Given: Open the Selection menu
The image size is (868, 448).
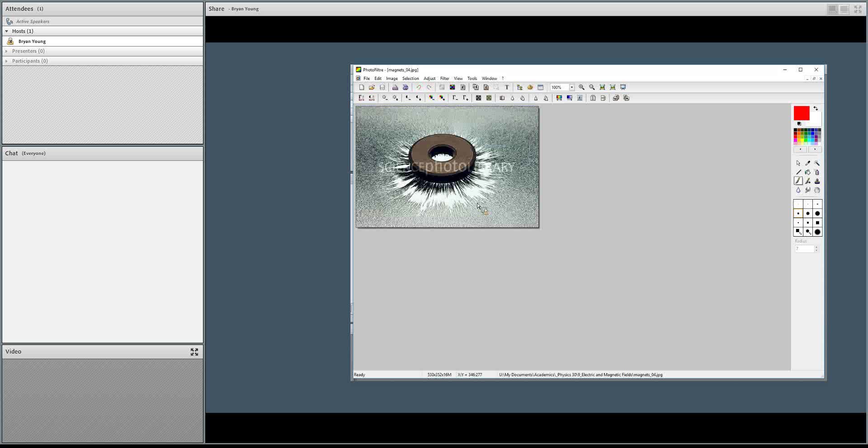Looking at the screenshot, I should [410, 79].
